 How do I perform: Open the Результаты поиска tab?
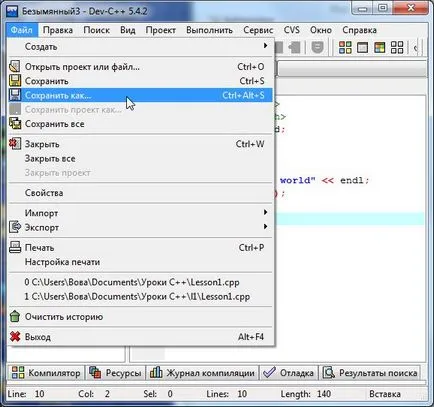click(370, 373)
